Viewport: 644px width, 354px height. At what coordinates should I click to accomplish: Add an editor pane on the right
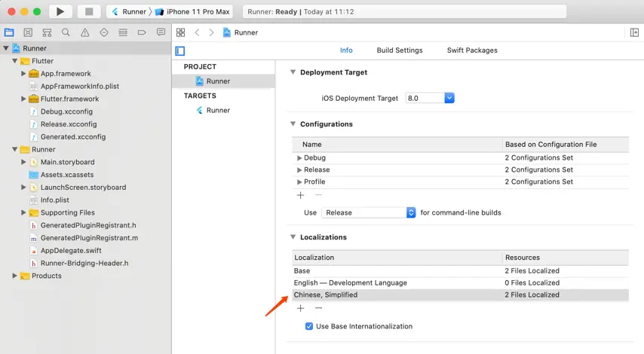pos(634,32)
